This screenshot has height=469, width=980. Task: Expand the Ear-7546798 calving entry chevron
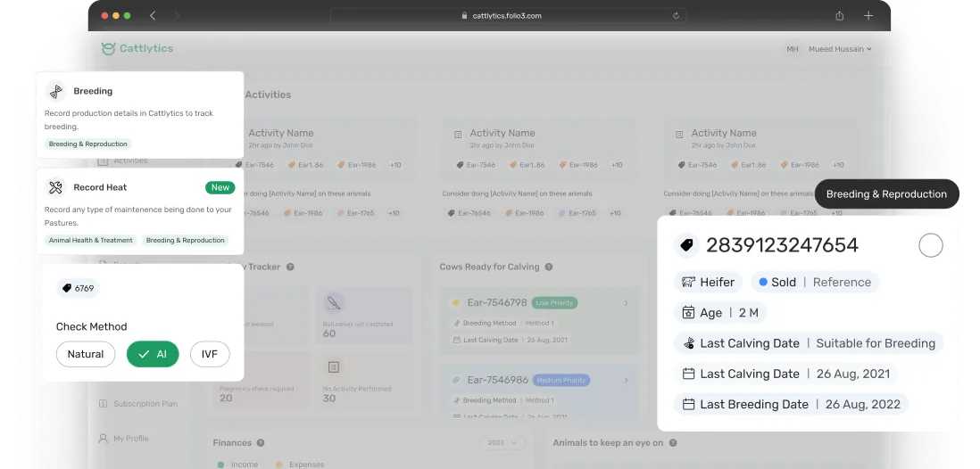(626, 303)
